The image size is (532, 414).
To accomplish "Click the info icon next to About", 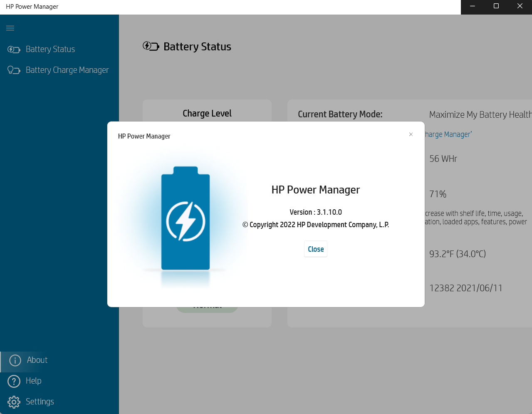I will [x=15, y=360].
